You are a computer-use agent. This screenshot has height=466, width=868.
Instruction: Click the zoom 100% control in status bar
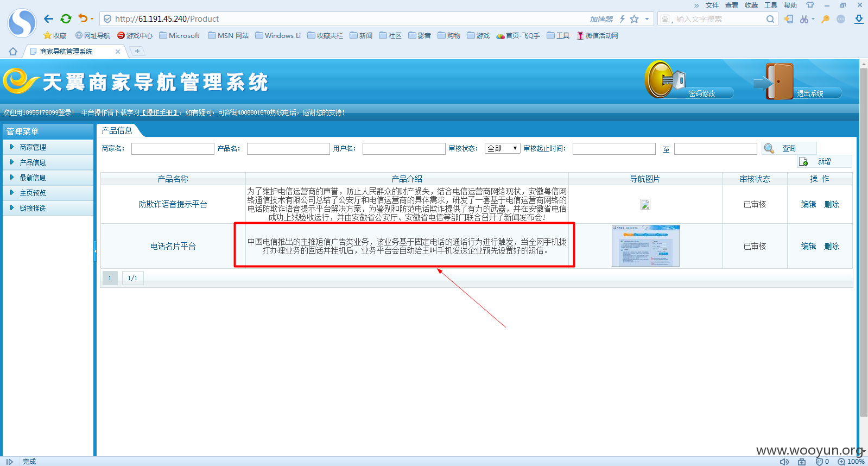(851, 462)
